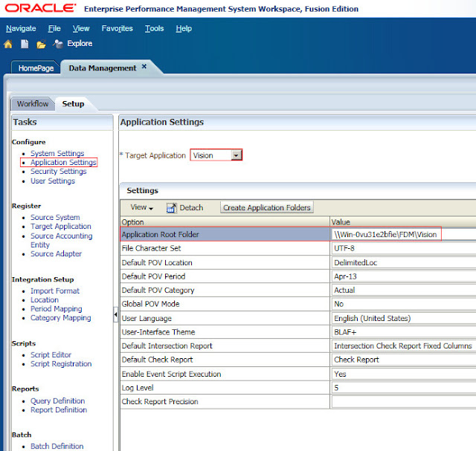Select the Application Root Folder row label

coord(161,235)
